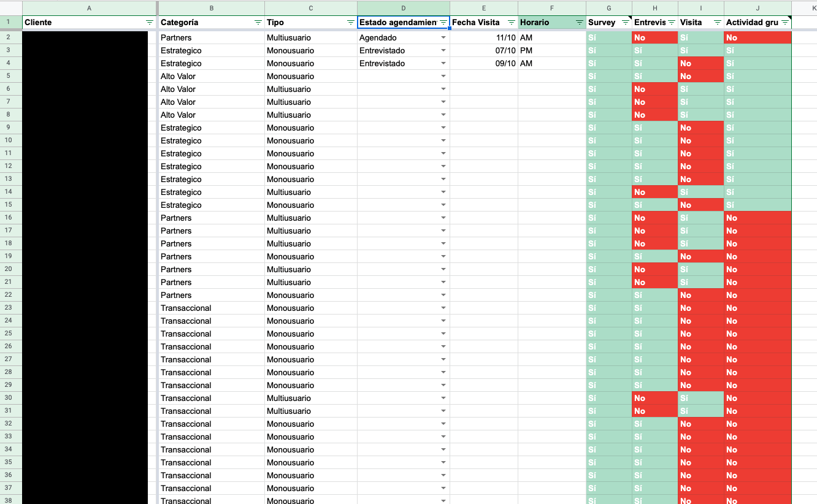
Task: Open the filter icon in Survey header
Action: [626, 22]
